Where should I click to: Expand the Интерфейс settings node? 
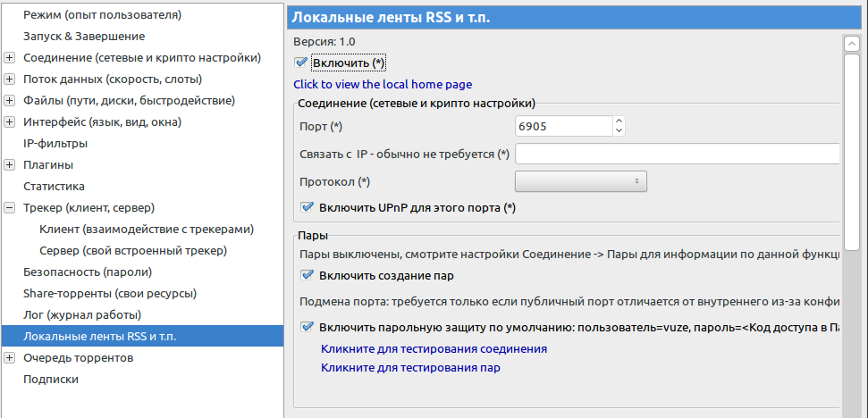click(10, 122)
